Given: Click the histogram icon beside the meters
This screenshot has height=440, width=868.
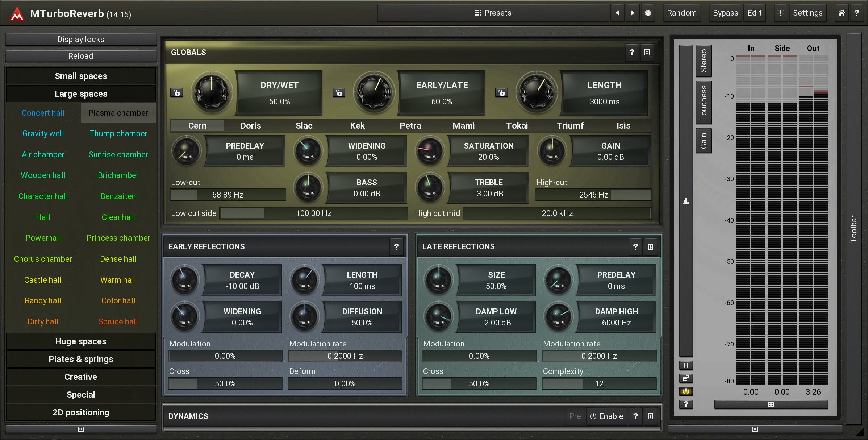Looking at the screenshot, I should coord(686,201).
